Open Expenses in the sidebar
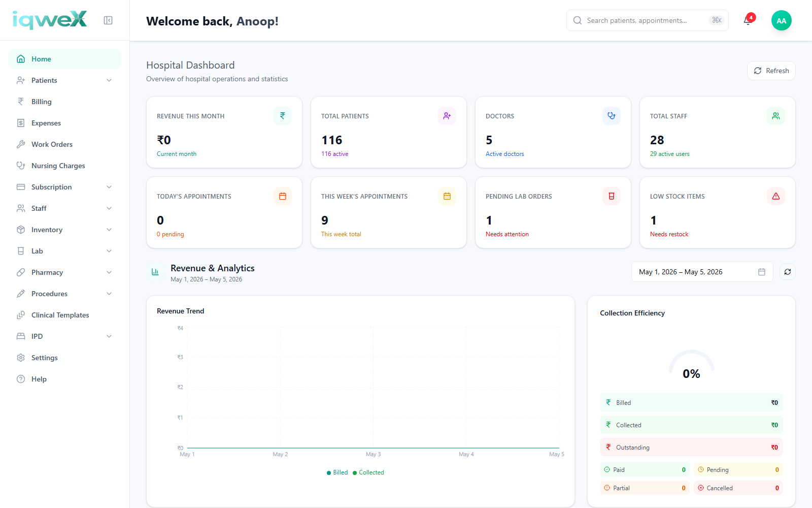The height and width of the screenshot is (508, 812). pyautogui.click(x=64, y=123)
